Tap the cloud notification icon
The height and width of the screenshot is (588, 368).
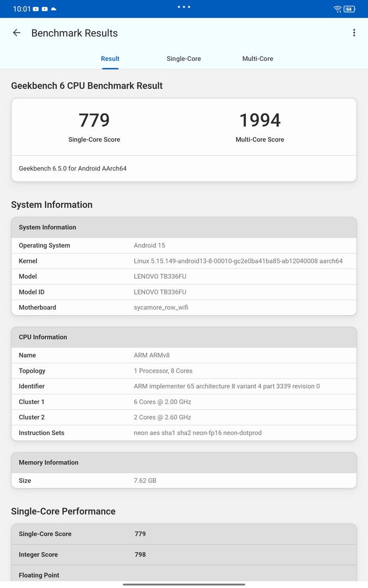tap(53, 9)
